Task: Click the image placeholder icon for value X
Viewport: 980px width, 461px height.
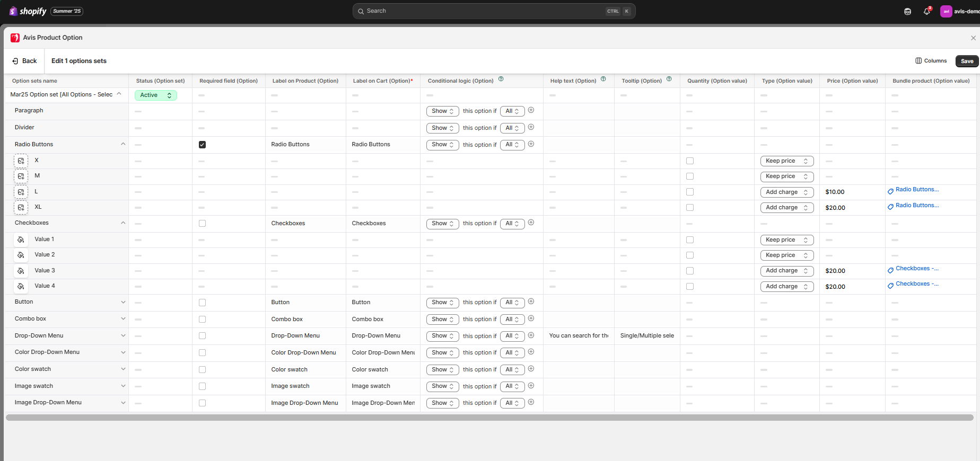Action: (21, 161)
